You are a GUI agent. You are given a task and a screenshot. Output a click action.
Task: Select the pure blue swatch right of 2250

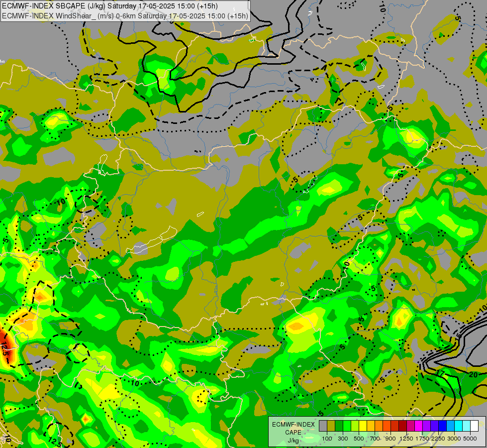443,426
